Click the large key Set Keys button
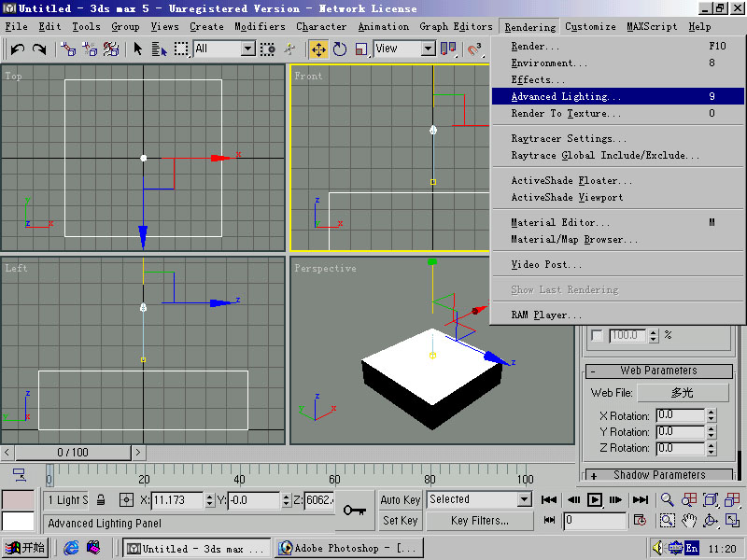The width and height of the screenshot is (747, 560). [x=355, y=511]
